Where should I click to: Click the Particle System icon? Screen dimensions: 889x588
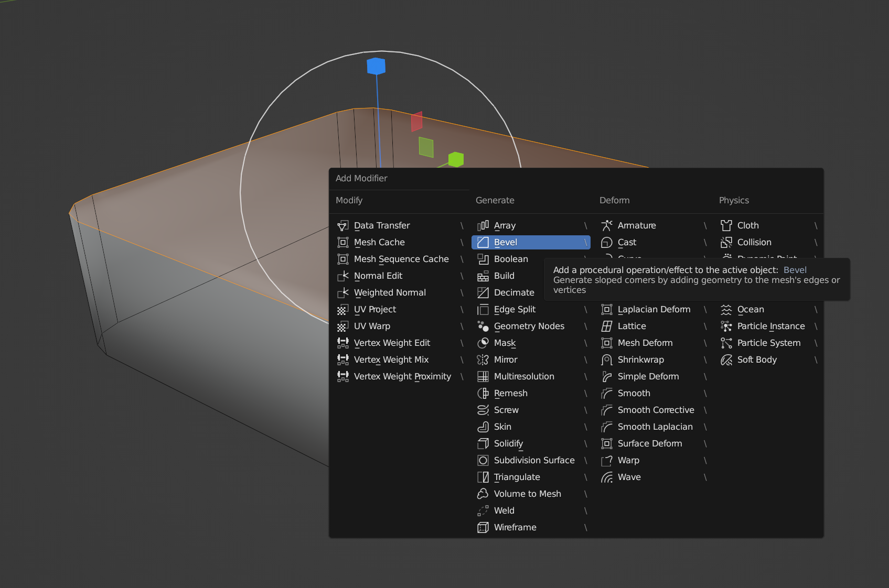726,343
